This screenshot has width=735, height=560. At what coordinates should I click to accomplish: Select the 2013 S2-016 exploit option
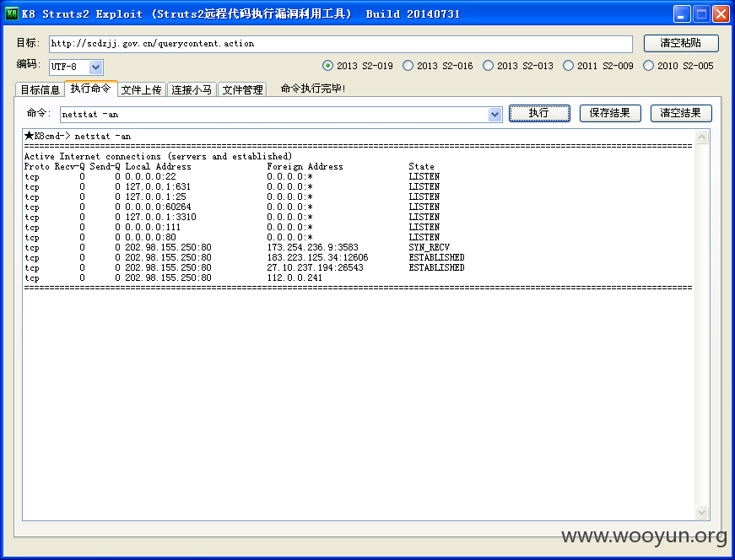pyautogui.click(x=438, y=66)
